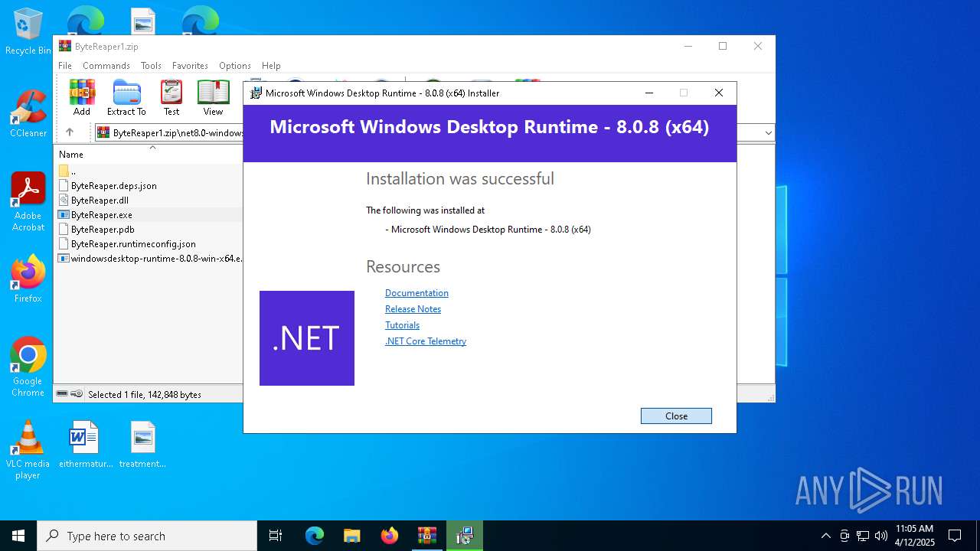Open the Commands menu in WinRAR
The width and height of the screenshot is (980, 551).
click(x=106, y=66)
